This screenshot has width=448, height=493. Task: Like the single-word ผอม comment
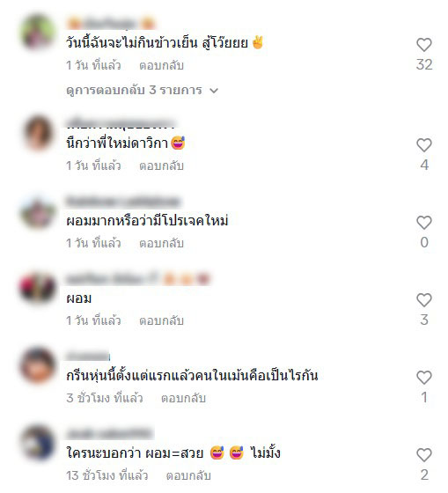tap(423, 300)
